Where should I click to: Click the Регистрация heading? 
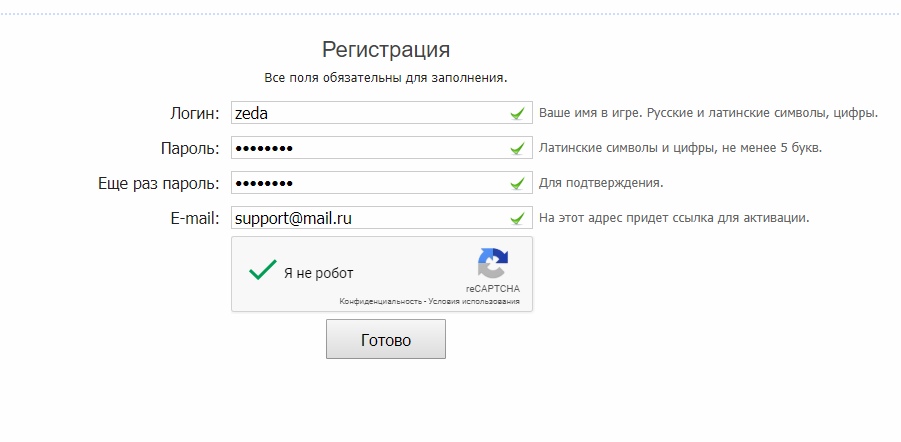pyautogui.click(x=386, y=50)
